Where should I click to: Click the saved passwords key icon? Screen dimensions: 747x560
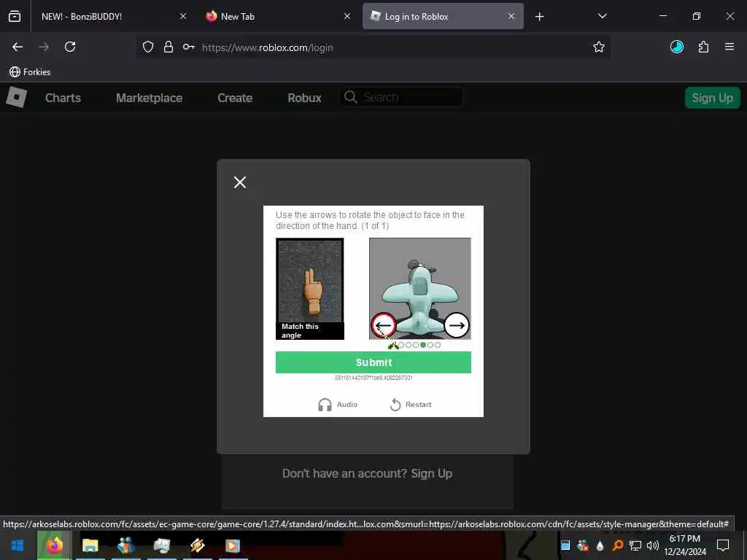(189, 47)
